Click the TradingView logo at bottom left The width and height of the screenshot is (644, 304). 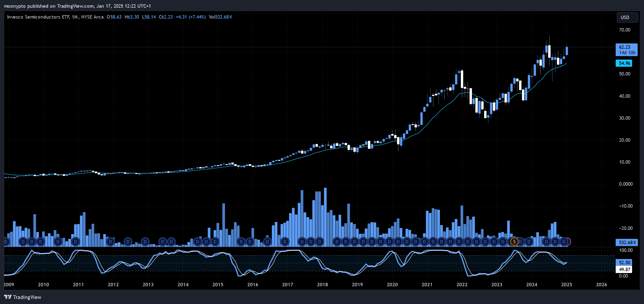pyautogui.click(x=23, y=297)
